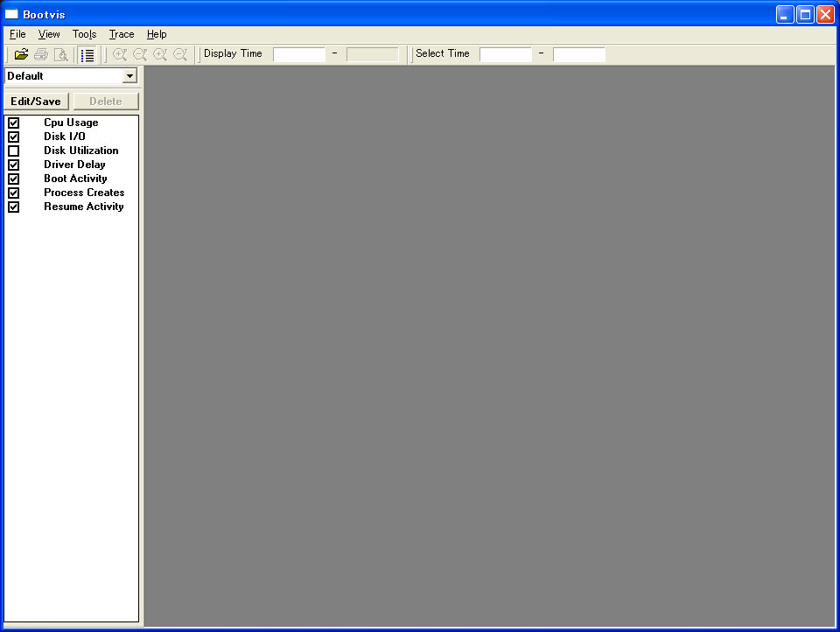Click the Print Preview icon
This screenshot has height=632, width=840.
60,54
